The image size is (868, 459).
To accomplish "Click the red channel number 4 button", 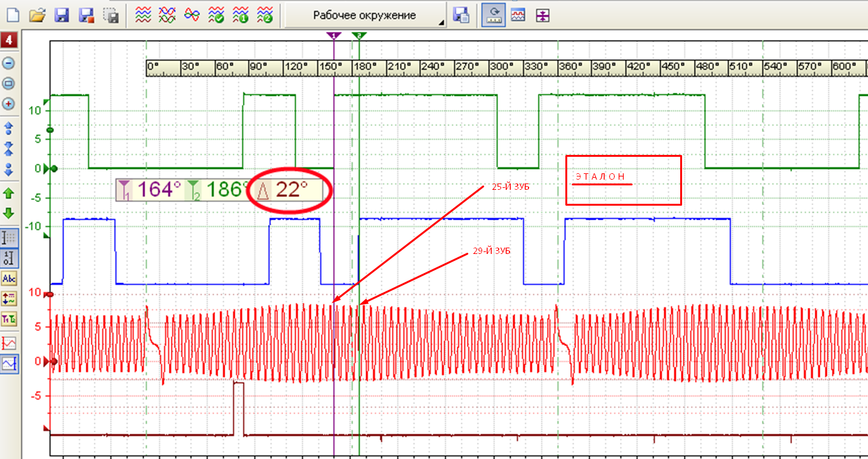I will point(9,41).
